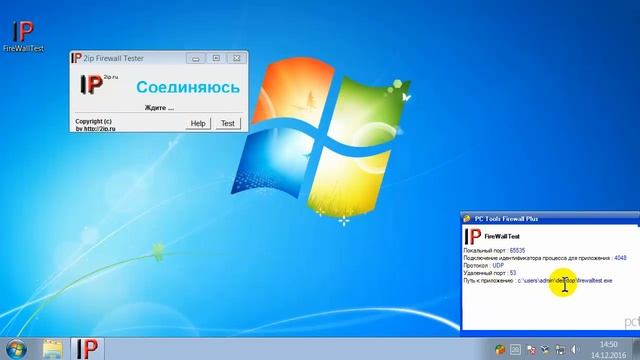Click the 'Удаленный порт' label

coord(484,273)
